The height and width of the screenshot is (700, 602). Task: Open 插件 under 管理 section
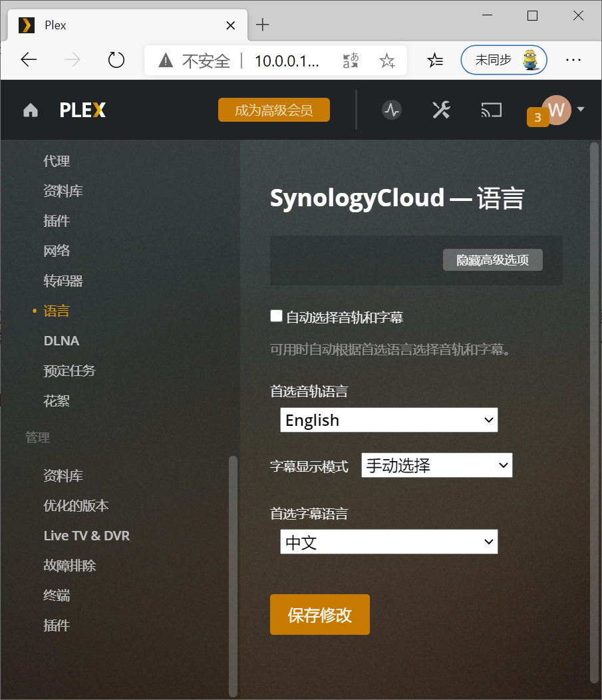[x=57, y=625]
